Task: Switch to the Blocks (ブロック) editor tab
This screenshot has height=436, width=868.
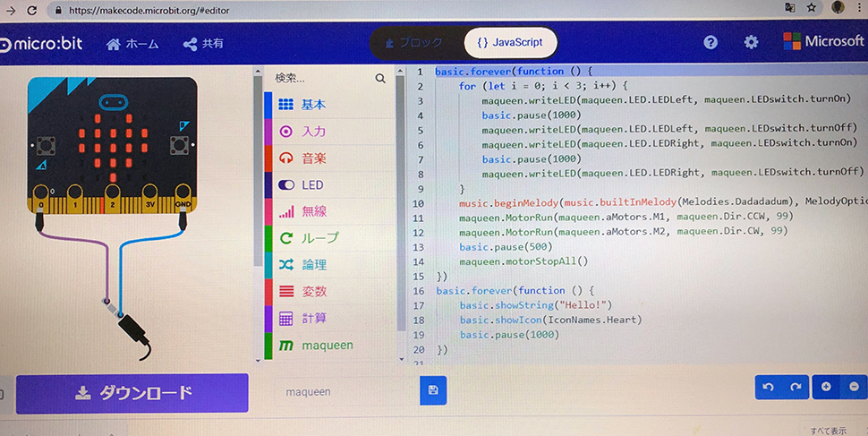Action: pos(414,43)
